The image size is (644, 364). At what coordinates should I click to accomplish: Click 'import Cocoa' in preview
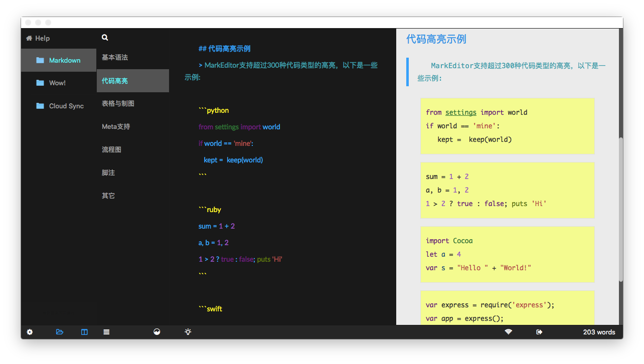point(449,241)
